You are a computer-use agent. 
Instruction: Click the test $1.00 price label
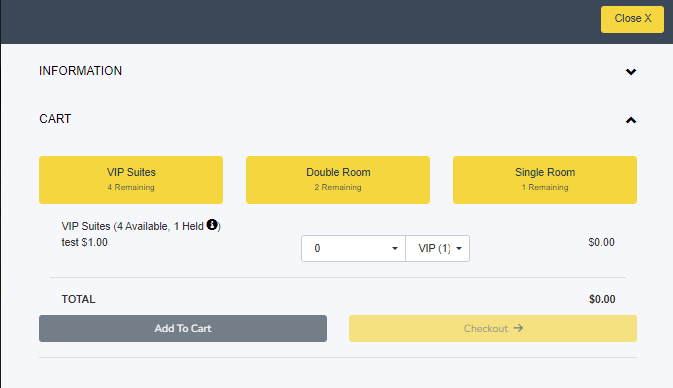pos(85,242)
